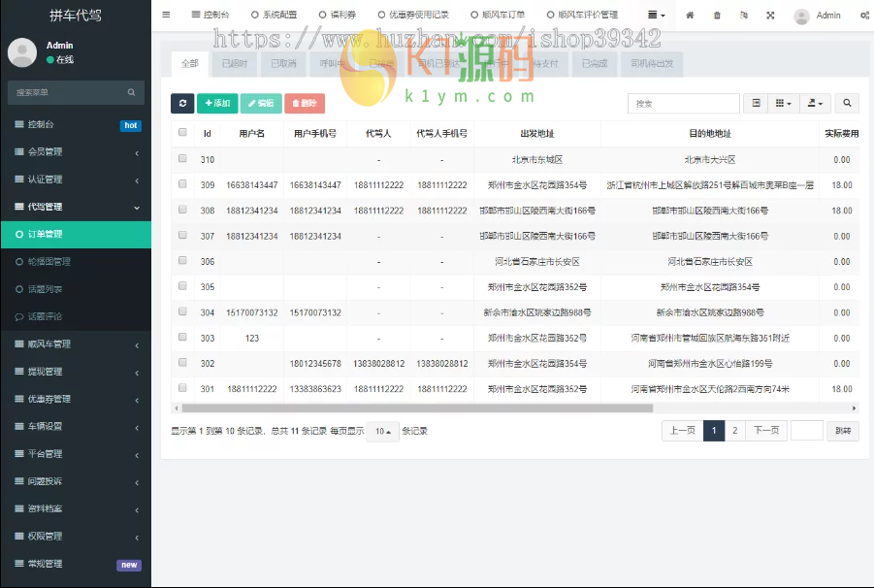Open the 优惠券使用记录 top navigation tab
Image resolution: width=874 pixels, height=588 pixels.
(413, 16)
